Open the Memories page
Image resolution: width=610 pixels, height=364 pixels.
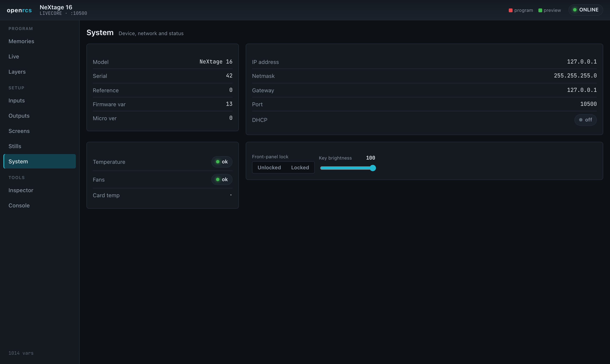(x=40, y=41)
